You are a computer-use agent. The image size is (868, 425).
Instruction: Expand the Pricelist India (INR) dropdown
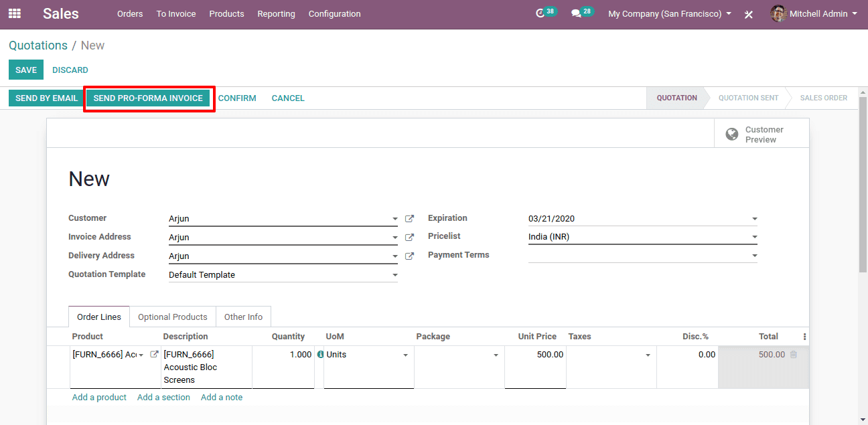(x=755, y=237)
